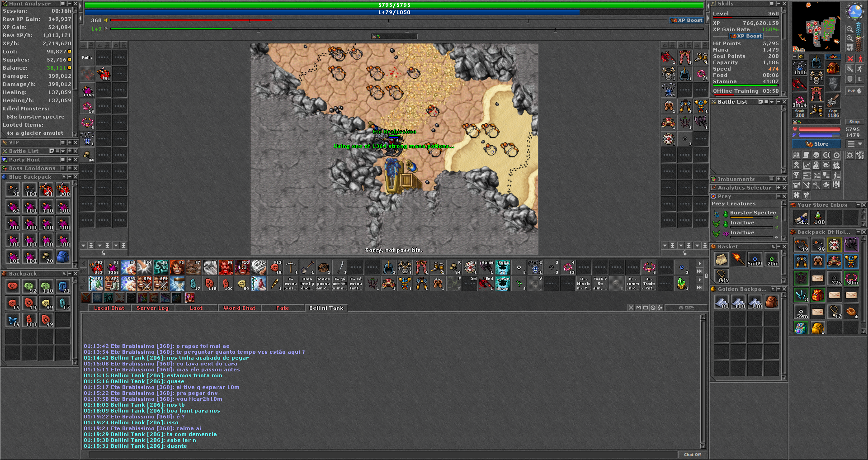Open VIP panel menu icon
868x460 pixels.
(63, 142)
